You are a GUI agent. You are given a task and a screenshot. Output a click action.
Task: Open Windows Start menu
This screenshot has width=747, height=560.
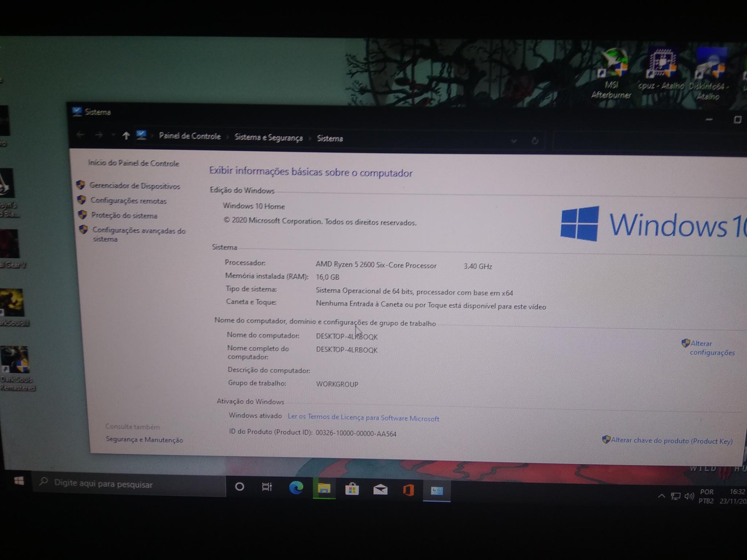(19, 482)
